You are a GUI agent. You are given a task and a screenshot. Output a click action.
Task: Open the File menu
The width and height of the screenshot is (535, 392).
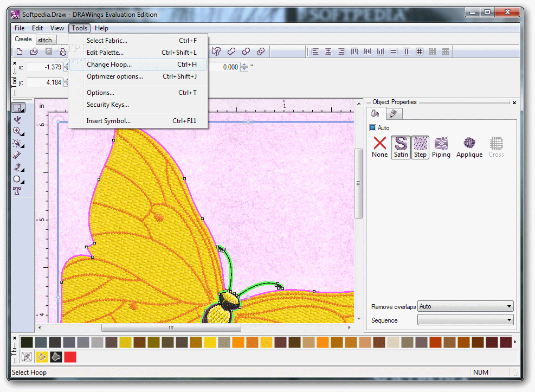click(x=20, y=28)
